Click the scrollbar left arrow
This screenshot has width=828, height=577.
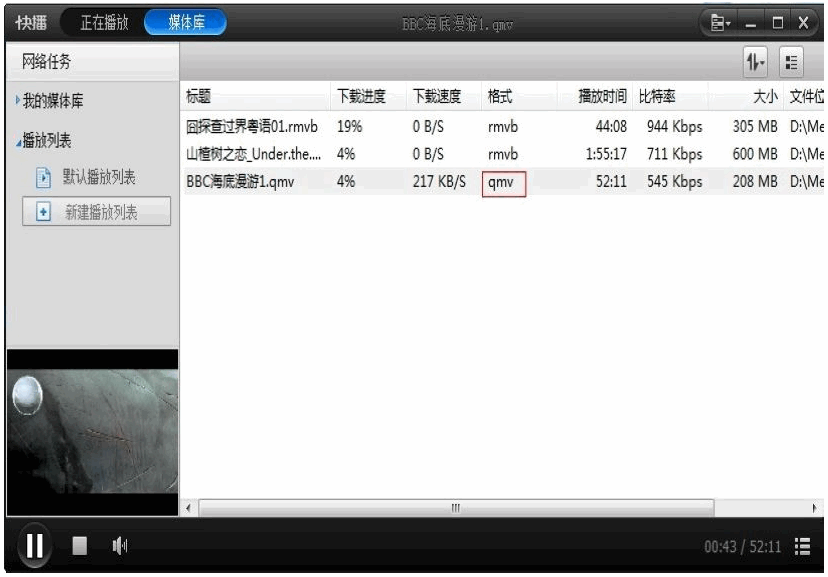coord(189,508)
